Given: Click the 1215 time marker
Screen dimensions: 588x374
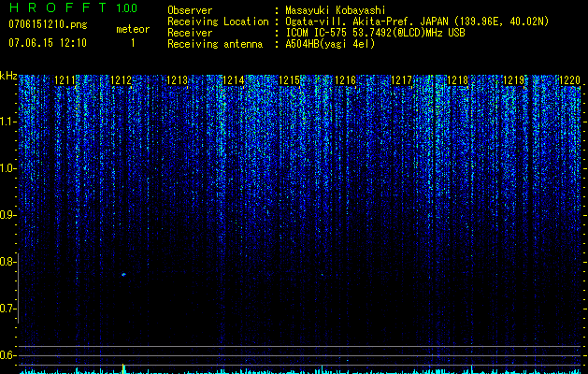Looking at the screenshot, I should 289,80.
